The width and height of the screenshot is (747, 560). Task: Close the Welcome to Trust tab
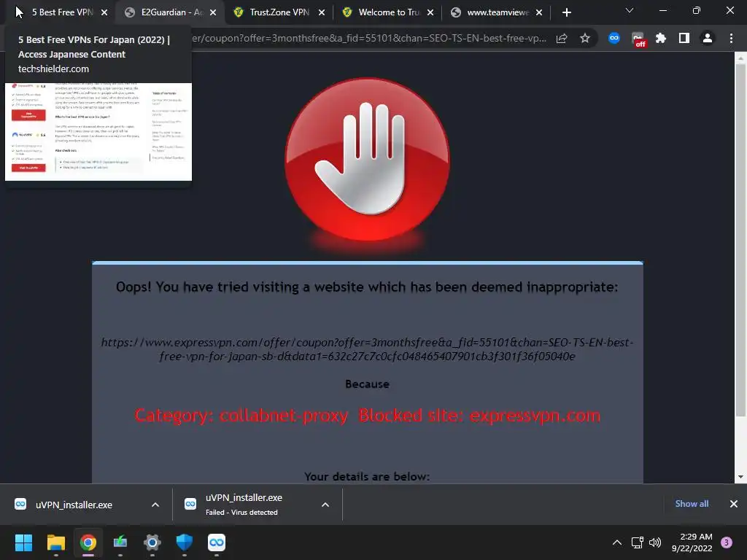(x=430, y=13)
